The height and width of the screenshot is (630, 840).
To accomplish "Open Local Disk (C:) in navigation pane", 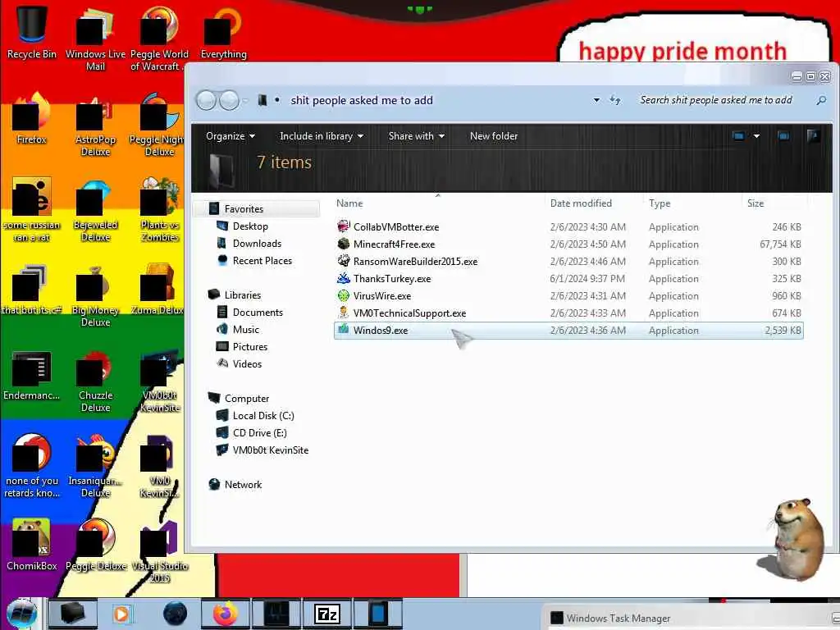I will coord(263,415).
